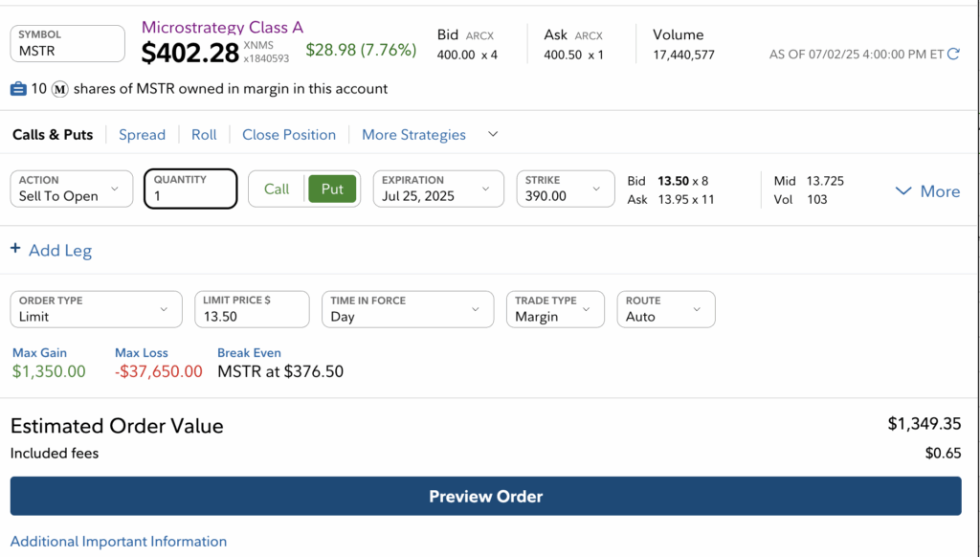The width and height of the screenshot is (980, 557).
Task: Click the Quantity input field
Action: coord(190,189)
